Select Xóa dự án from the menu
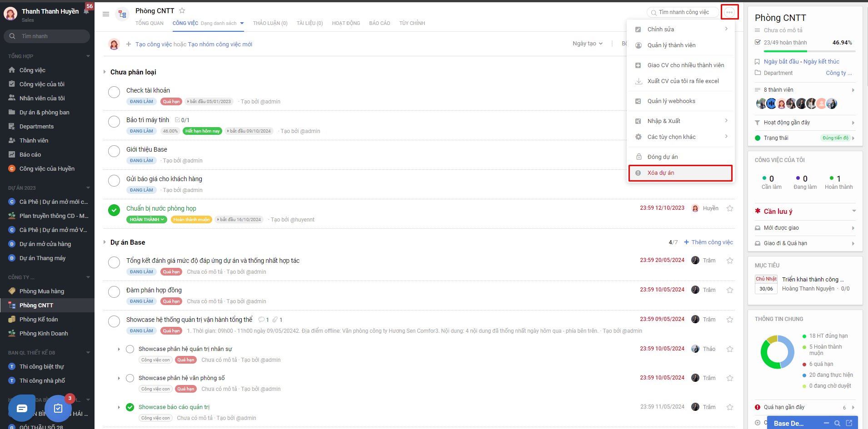The image size is (868, 429). (x=680, y=173)
